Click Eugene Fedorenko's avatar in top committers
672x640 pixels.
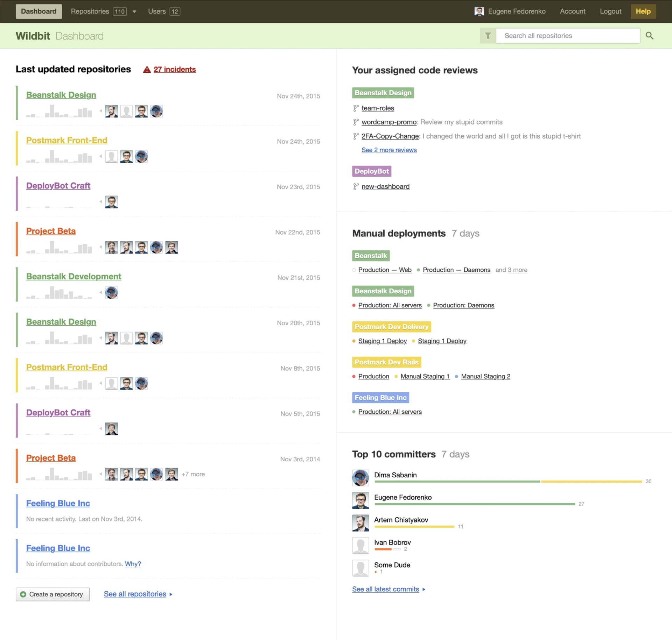coord(360,500)
